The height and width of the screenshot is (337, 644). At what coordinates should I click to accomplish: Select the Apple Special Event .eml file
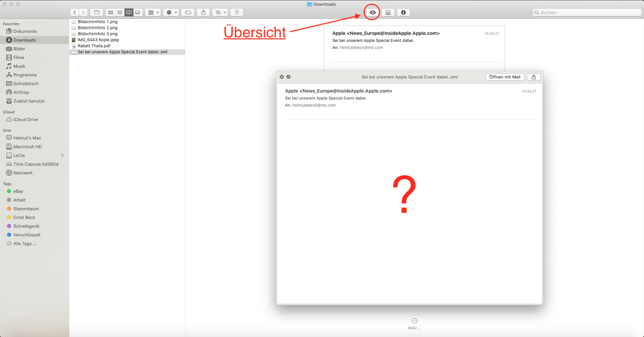[x=127, y=52]
